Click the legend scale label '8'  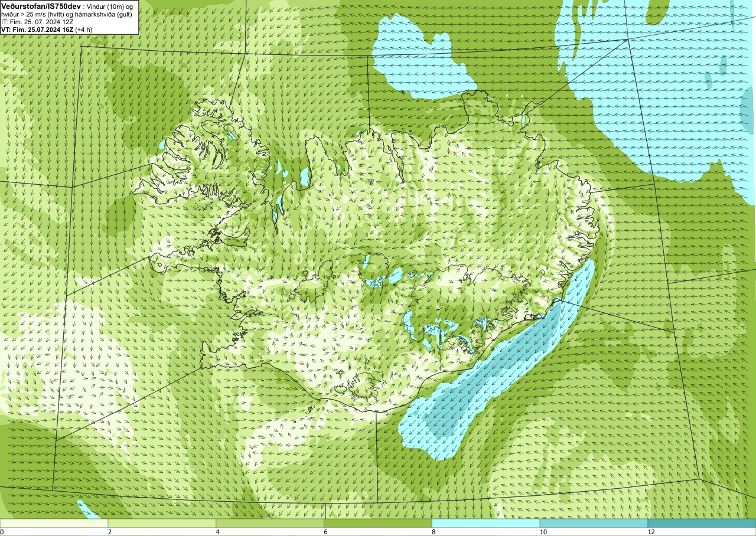pos(434,532)
